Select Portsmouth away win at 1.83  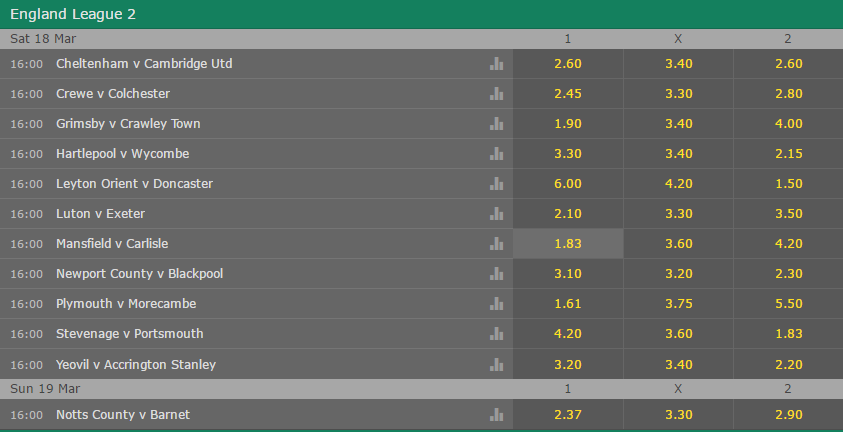coord(788,334)
